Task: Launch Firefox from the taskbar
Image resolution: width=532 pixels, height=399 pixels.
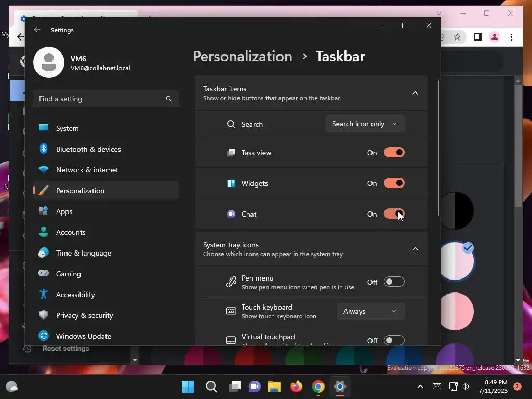Action: 296,387
